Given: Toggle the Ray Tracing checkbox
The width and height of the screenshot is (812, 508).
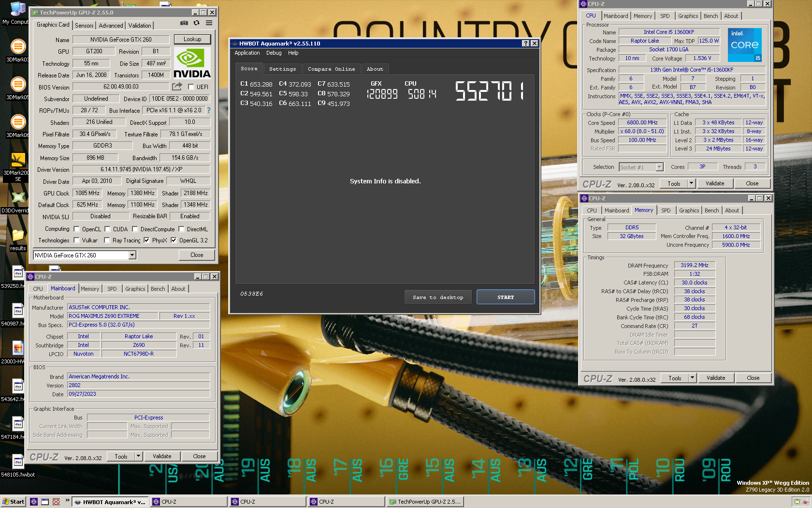Looking at the screenshot, I should [x=107, y=240].
